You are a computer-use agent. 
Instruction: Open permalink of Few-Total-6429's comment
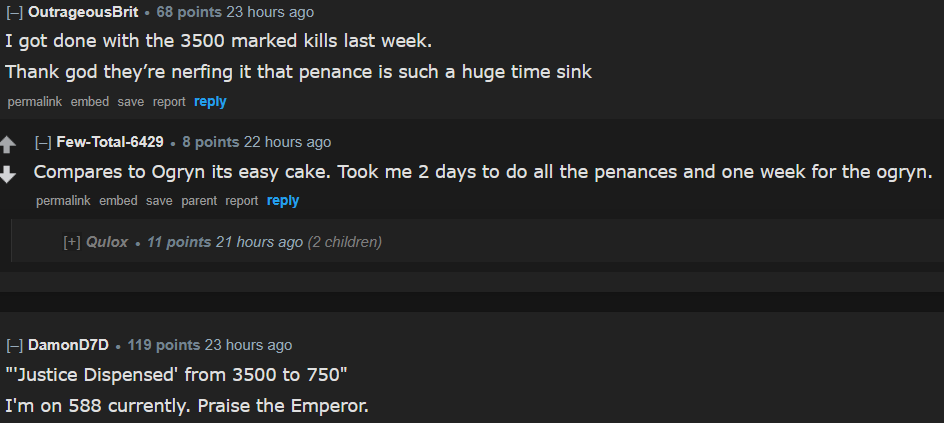[62, 201]
